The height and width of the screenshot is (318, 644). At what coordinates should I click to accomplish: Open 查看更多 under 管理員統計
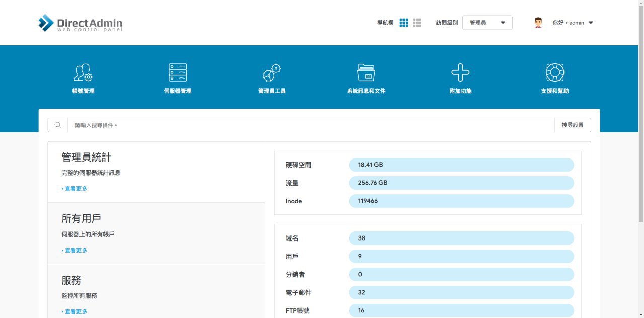[x=75, y=189]
